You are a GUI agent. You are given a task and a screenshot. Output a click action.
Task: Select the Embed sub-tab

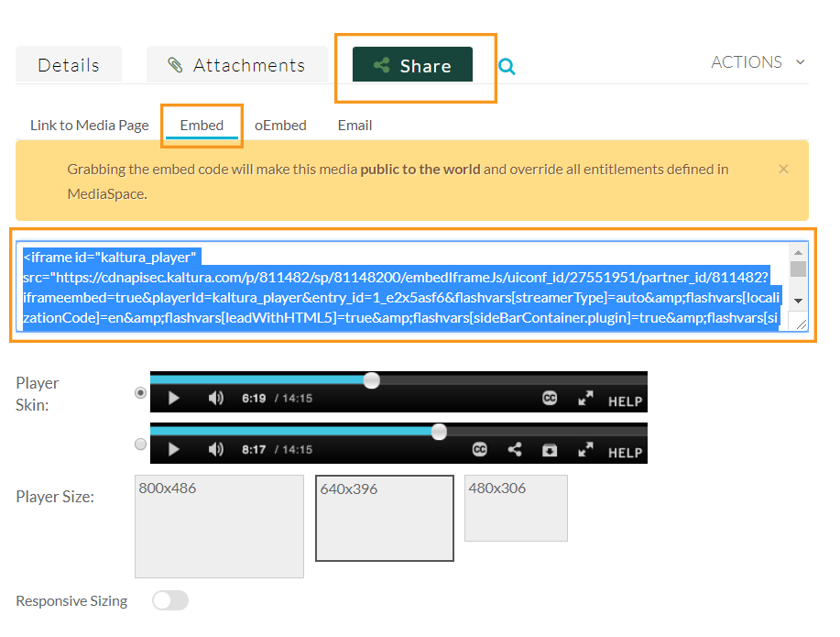[x=202, y=126]
